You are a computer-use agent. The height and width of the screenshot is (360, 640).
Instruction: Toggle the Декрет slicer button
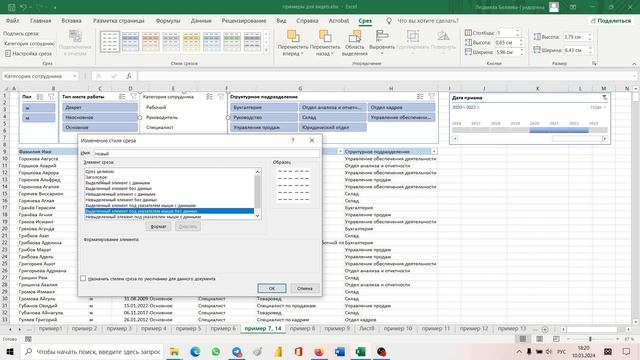click(x=100, y=107)
